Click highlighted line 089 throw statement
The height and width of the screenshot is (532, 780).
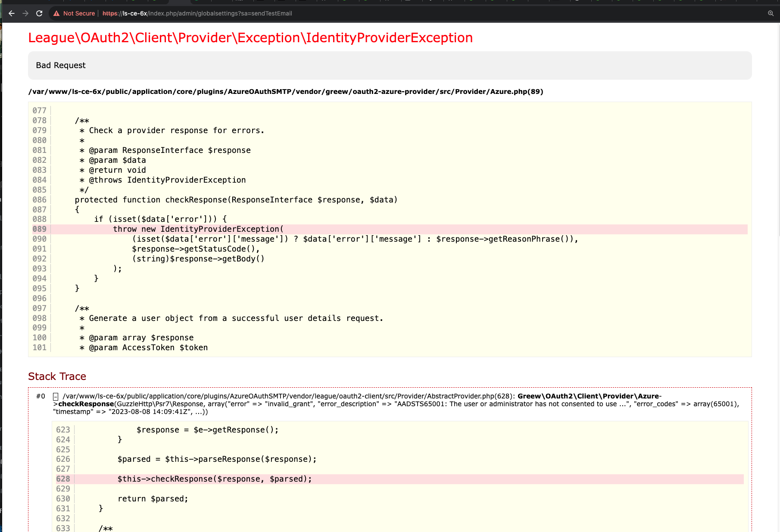click(198, 229)
